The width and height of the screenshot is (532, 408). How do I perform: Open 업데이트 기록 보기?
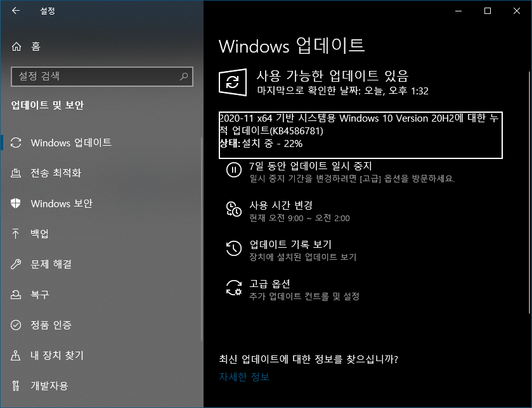click(x=290, y=245)
